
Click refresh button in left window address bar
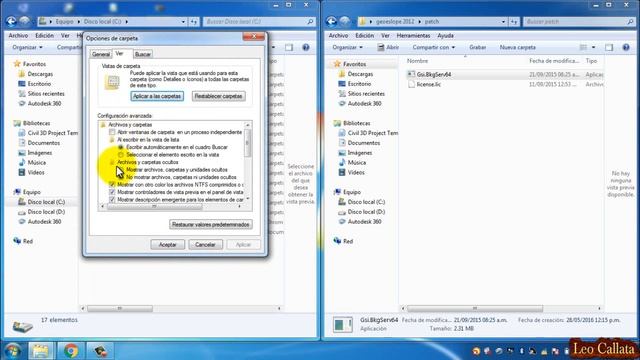[x=194, y=21]
